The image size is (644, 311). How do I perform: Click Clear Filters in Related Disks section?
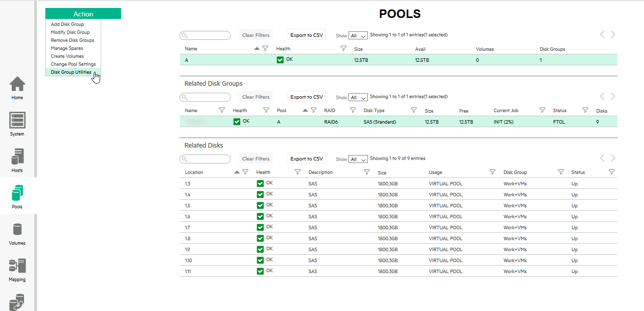point(256,158)
